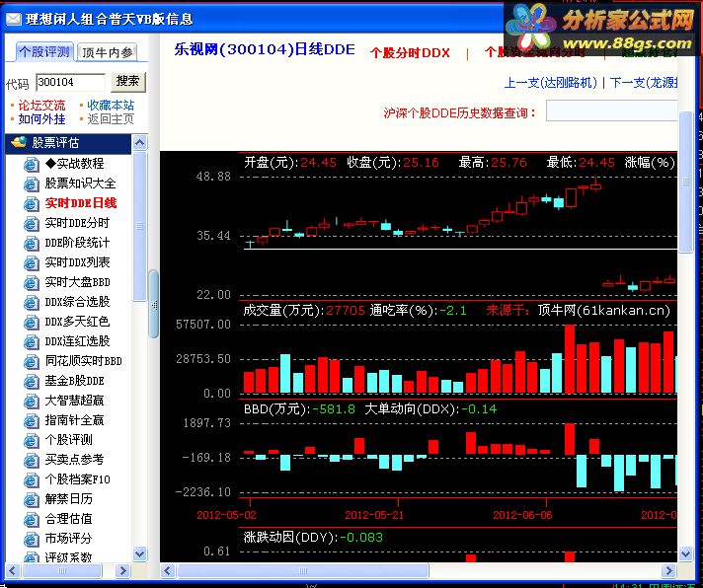Open 买卖点参考 entry
This screenshot has height=588, width=703.
pos(74,459)
